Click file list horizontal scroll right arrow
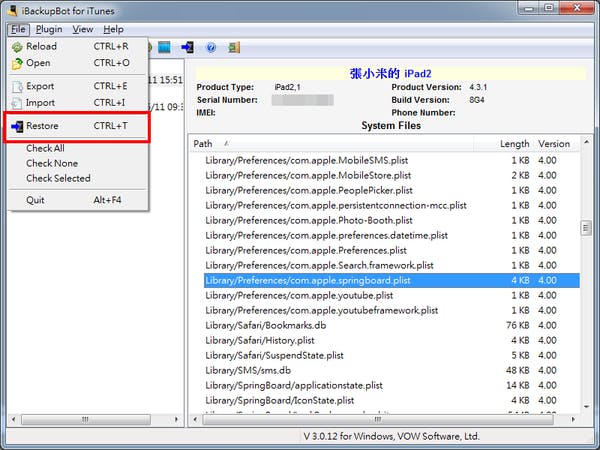Screen dimensions: 600x450 coord(573,419)
